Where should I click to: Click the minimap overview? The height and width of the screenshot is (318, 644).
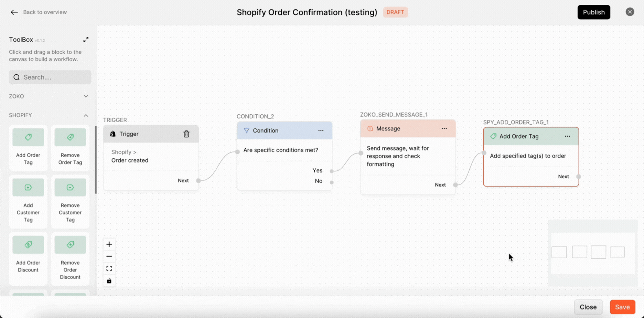click(x=592, y=253)
